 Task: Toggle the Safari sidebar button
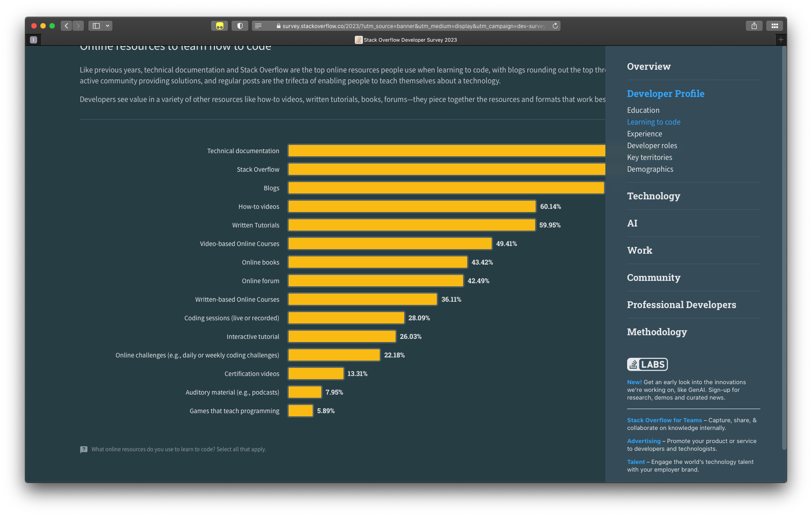pyautogui.click(x=96, y=26)
